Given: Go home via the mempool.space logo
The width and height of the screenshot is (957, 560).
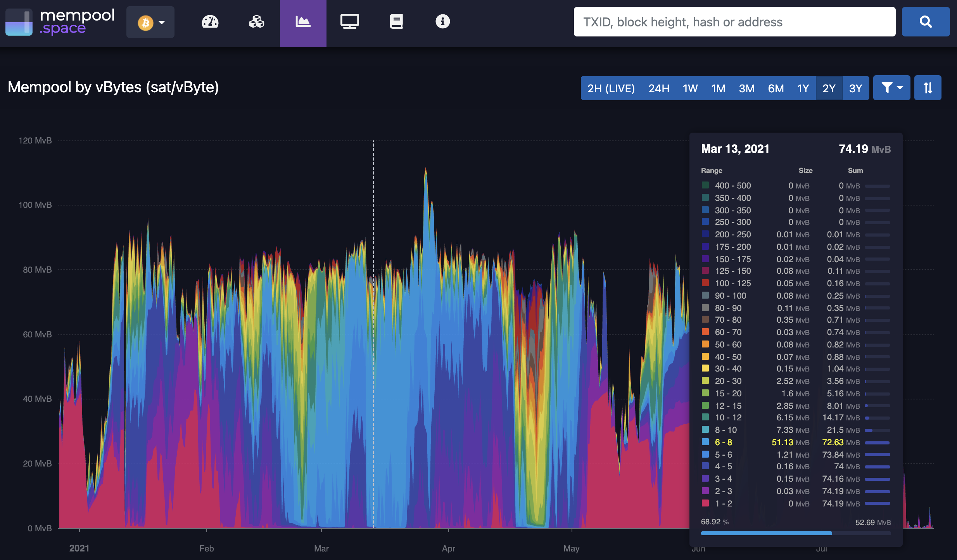Looking at the screenshot, I should 60,22.
